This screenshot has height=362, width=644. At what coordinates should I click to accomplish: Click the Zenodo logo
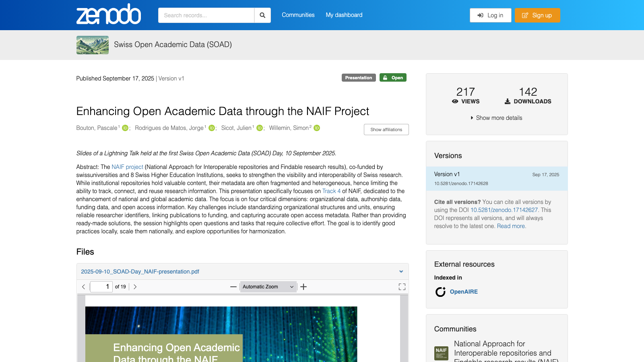click(109, 15)
